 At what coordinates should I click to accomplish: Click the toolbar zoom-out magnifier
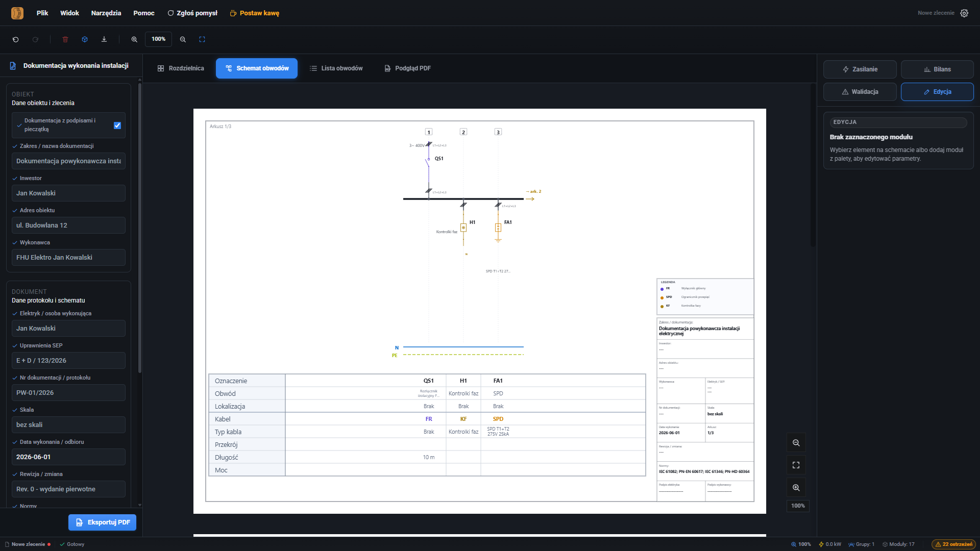pyautogui.click(x=183, y=39)
